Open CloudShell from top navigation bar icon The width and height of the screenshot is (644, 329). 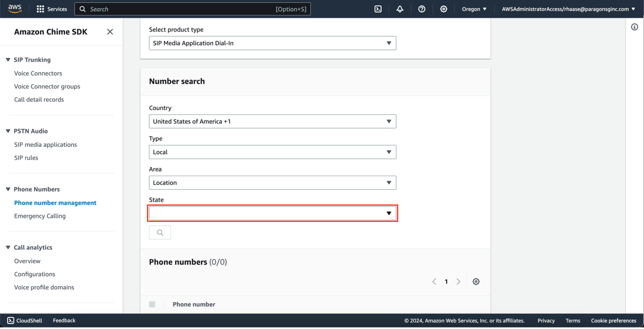378,9
